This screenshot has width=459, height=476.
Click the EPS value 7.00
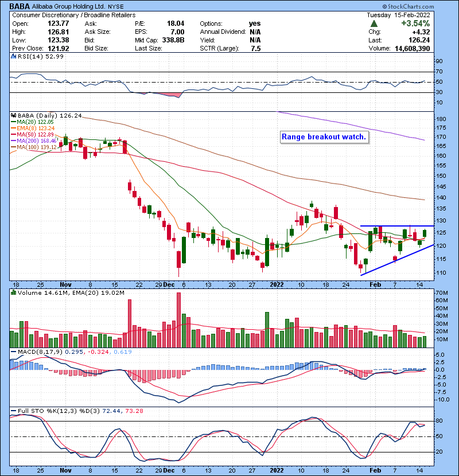177,32
